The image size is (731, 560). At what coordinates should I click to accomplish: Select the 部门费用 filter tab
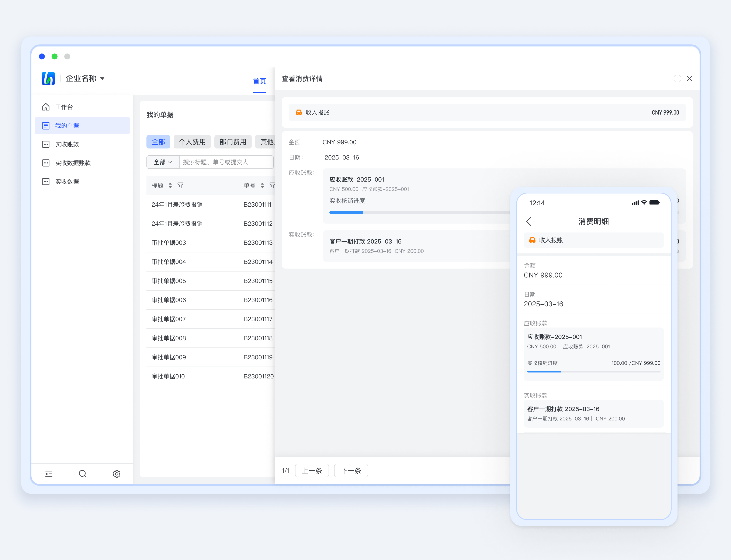233,142
